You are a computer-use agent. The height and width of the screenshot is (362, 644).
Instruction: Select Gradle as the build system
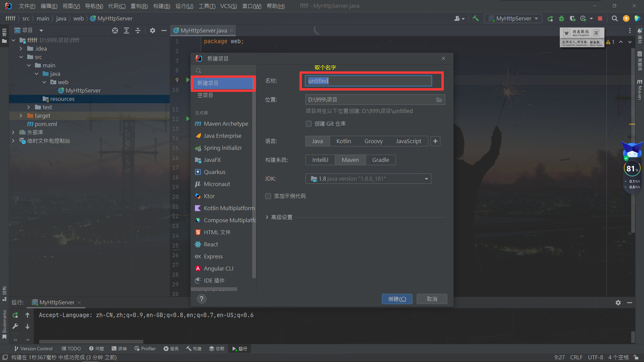pos(380,160)
